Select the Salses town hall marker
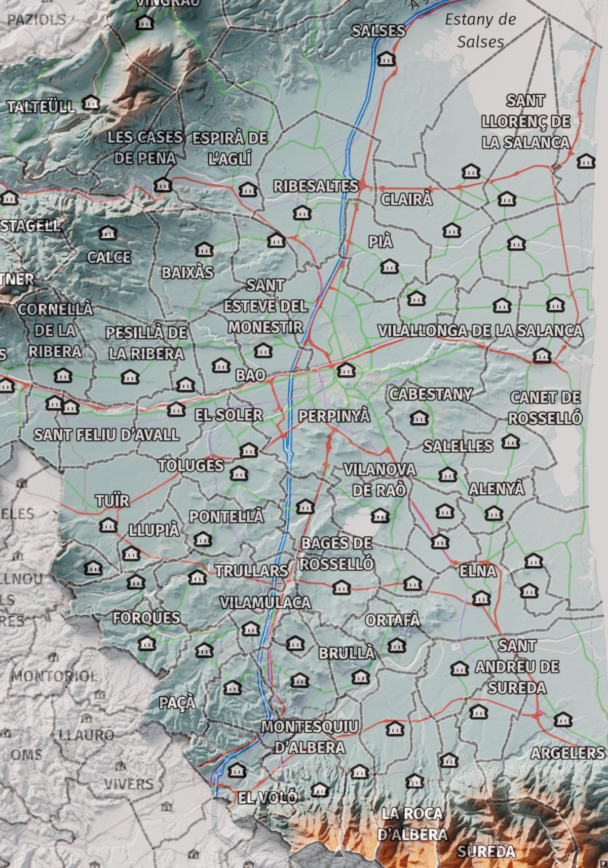This screenshot has height=868, width=608. [x=387, y=59]
